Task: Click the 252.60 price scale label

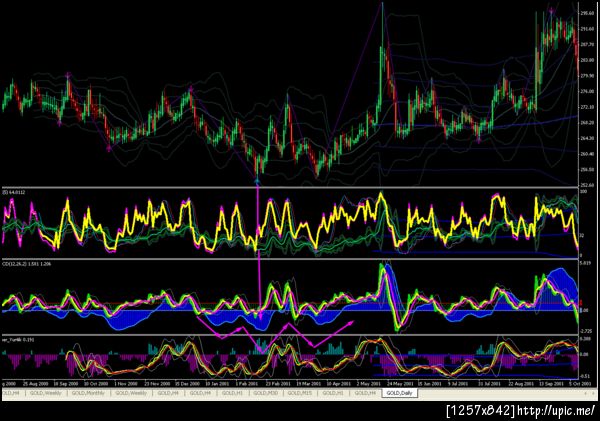Action: [587, 185]
